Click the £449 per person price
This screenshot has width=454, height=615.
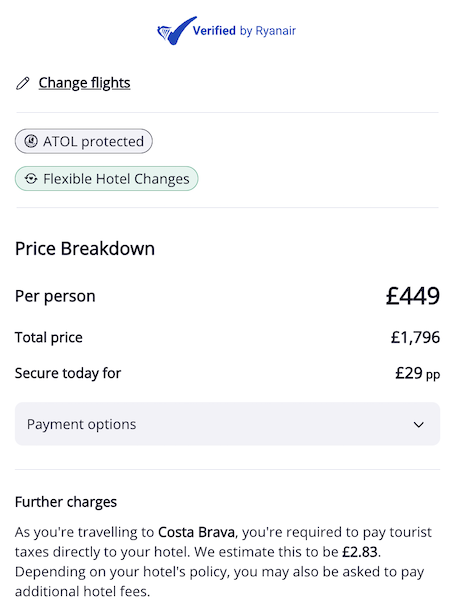(413, 296)
